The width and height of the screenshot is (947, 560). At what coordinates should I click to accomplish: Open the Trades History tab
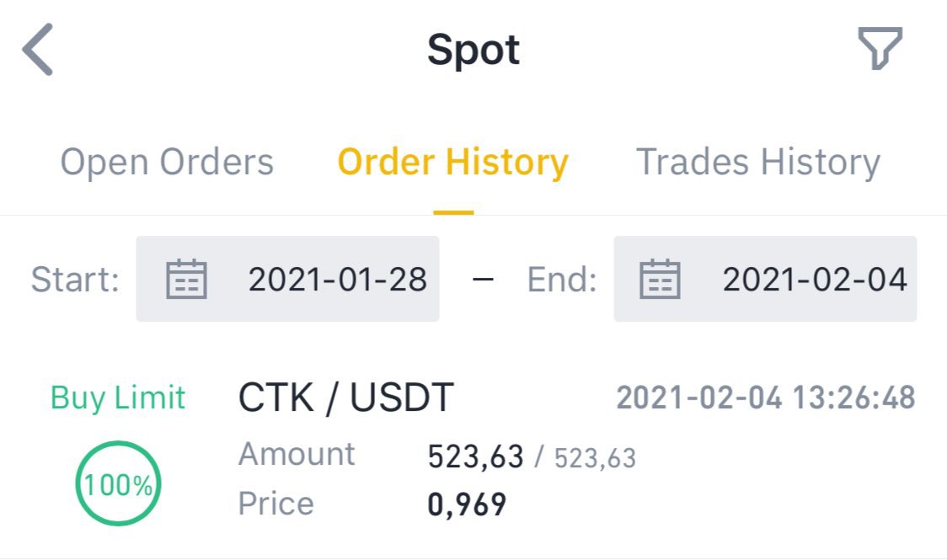click(x=757, y=162)
